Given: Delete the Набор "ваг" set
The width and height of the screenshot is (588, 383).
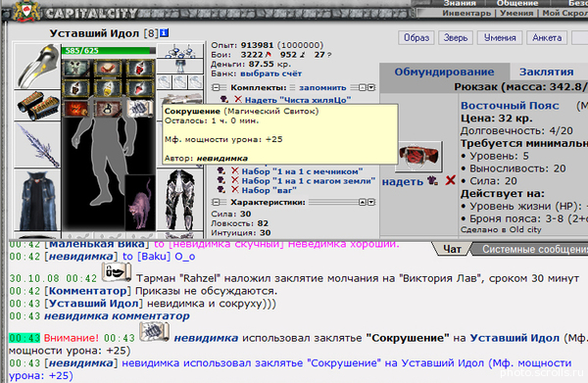Looking at the screenshot, I should [x=235, y=190].
